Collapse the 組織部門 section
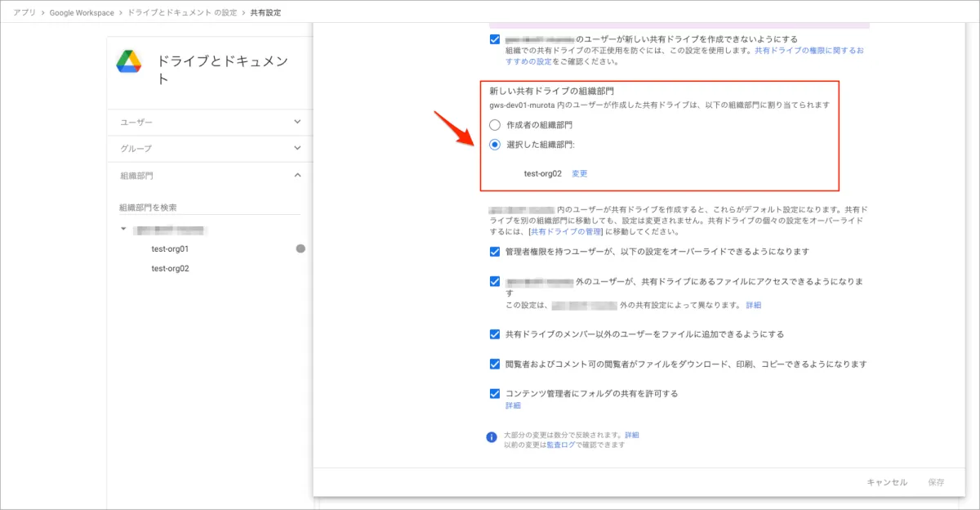 pyautogui.click(x=297, y=175)
